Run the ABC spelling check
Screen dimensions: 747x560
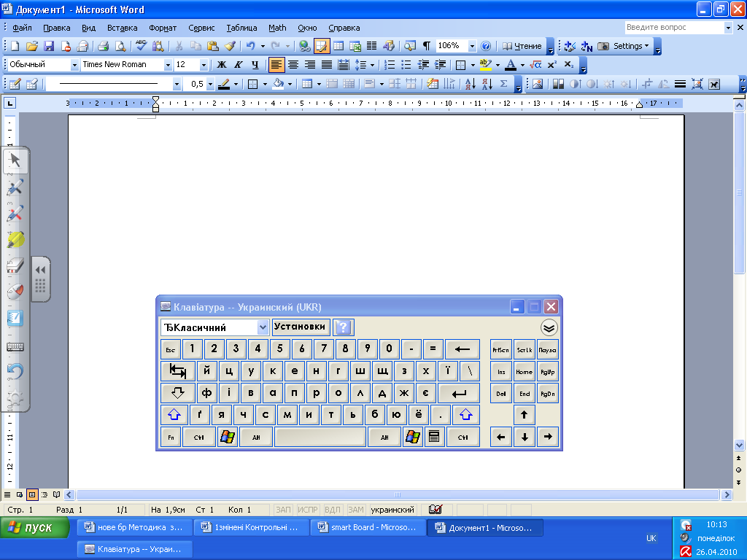click(x=141, y=46)
